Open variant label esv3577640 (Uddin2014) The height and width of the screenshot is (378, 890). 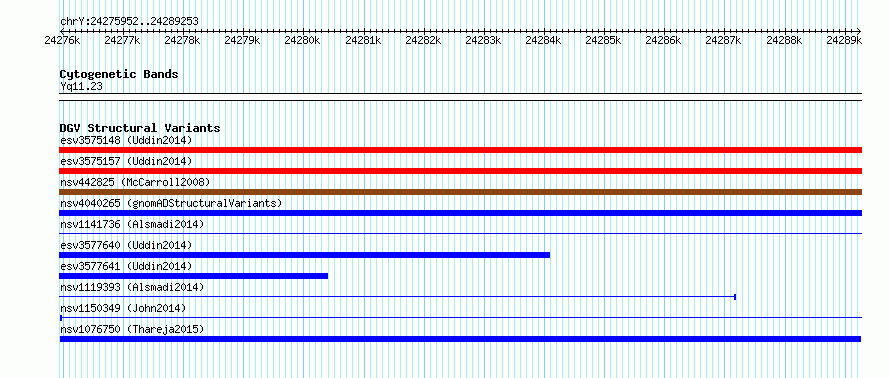coord(126,245)
